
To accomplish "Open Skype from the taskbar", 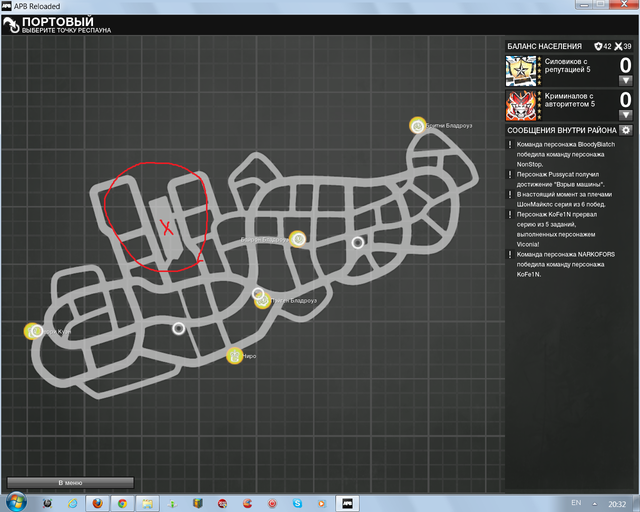I will click(x=297, y=503).
